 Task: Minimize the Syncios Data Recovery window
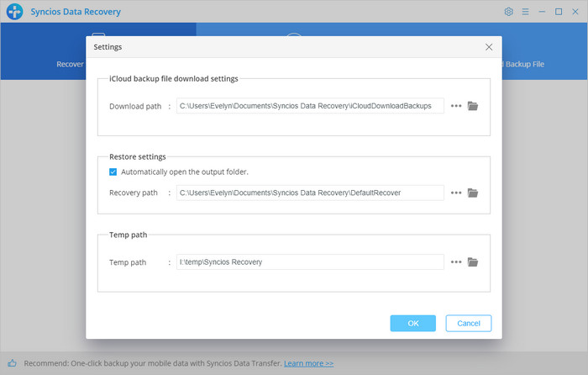coord(542,12)
